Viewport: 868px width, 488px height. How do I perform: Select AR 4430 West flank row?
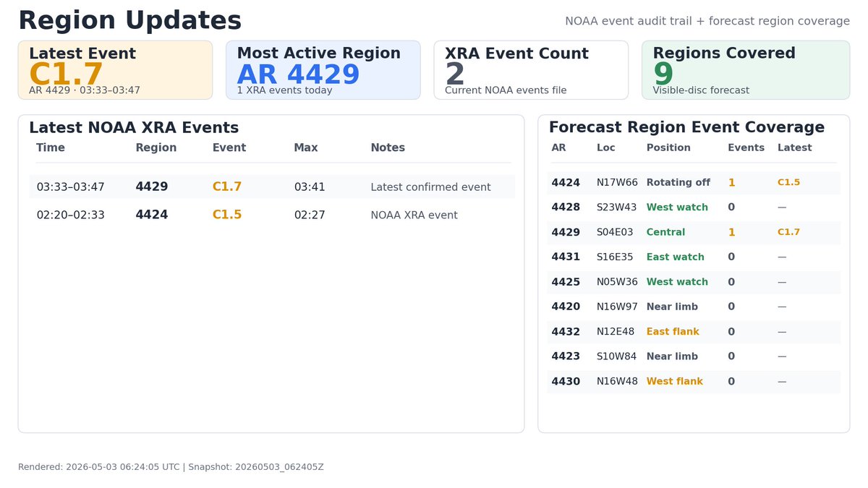[694, 381]
